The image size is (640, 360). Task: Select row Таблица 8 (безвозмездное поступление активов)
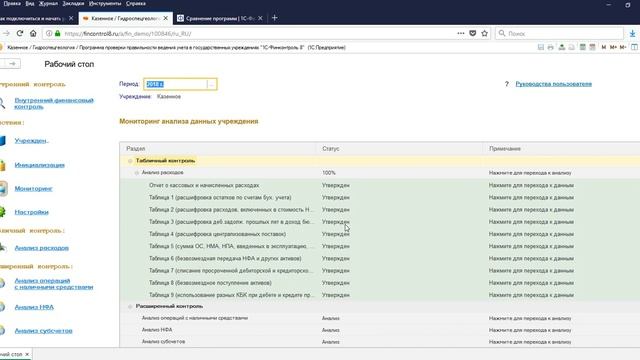tap(380, 283)
